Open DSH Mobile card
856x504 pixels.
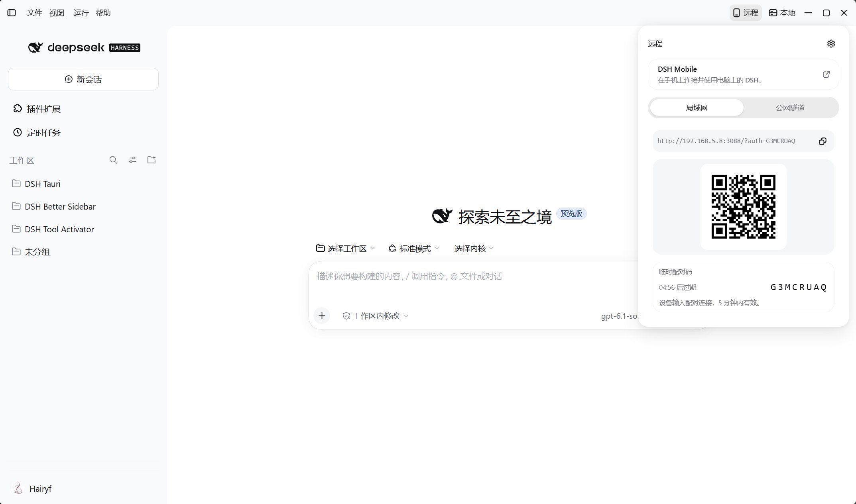click(743, 75)
